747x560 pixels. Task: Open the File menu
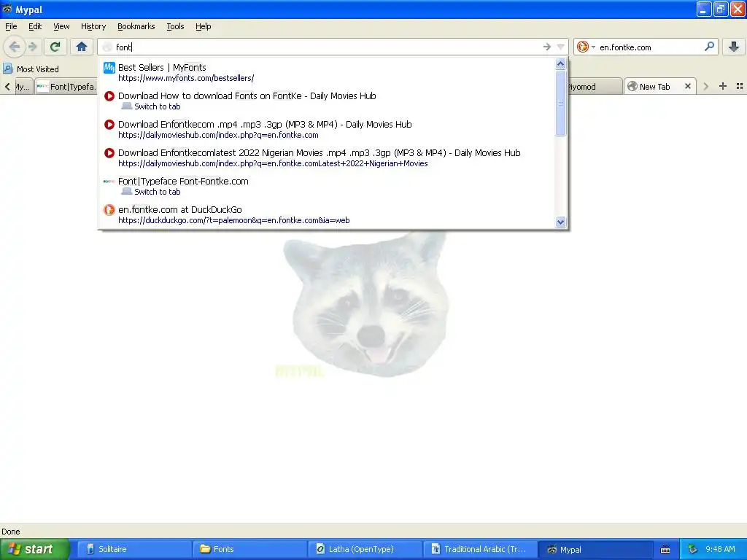(11, 26)
